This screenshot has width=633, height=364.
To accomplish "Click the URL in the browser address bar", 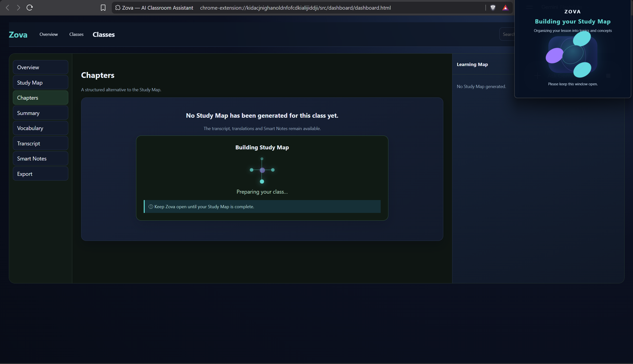I will pyautogui.click(x=295, y=8).
